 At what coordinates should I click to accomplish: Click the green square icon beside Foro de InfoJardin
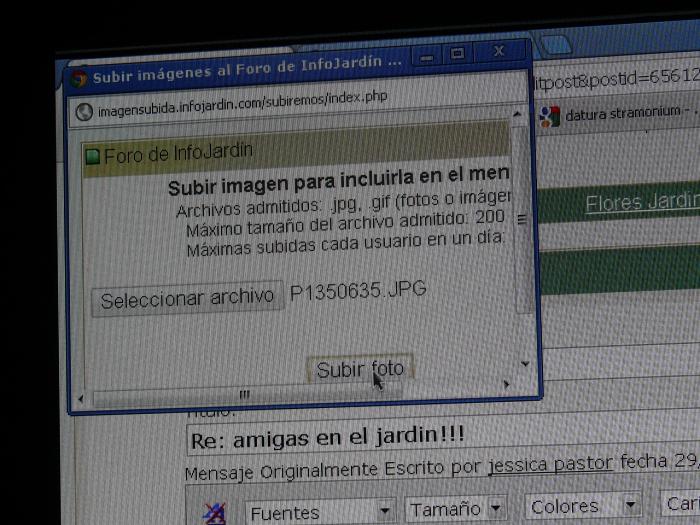tap(92, 157)
